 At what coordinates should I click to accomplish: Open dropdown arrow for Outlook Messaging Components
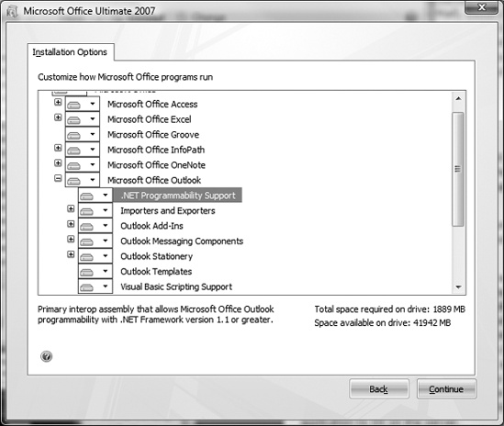pos(106,241)
